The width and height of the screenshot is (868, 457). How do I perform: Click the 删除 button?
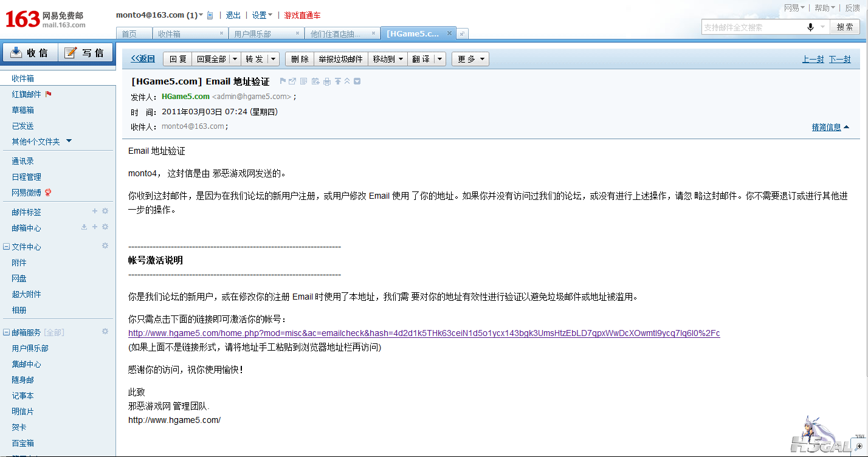click(x=300, y=59)
